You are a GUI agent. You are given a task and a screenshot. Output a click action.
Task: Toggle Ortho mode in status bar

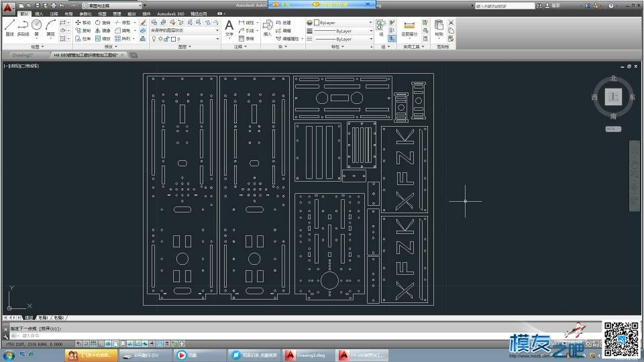[101, 343]
